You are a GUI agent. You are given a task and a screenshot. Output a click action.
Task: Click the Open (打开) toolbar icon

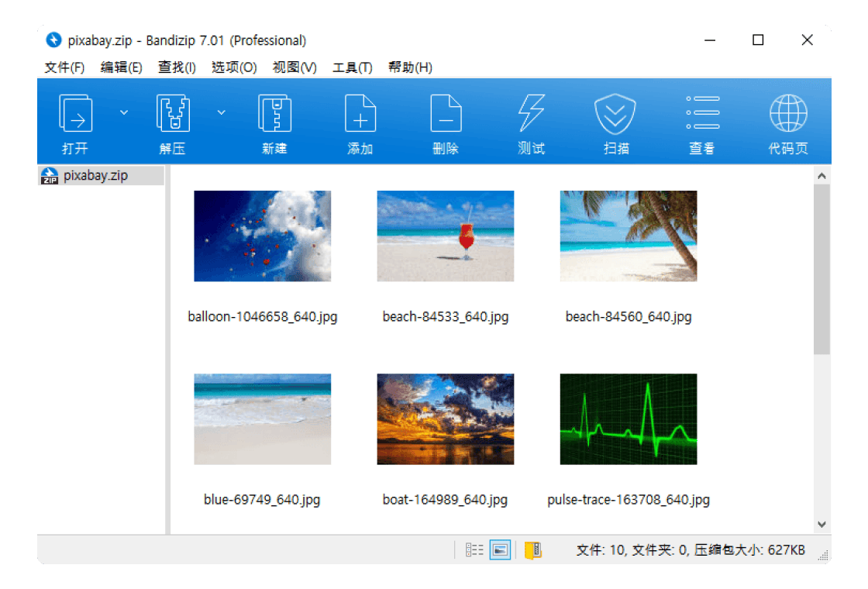coord(75,115)
